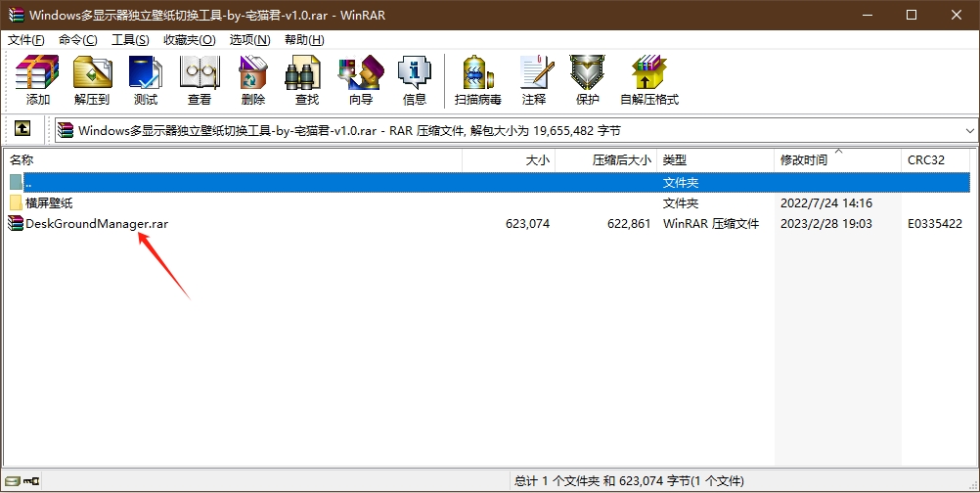Screen dimensions: 980x493
Task: Sort by 大小 column header
Action: click(509, 160)
